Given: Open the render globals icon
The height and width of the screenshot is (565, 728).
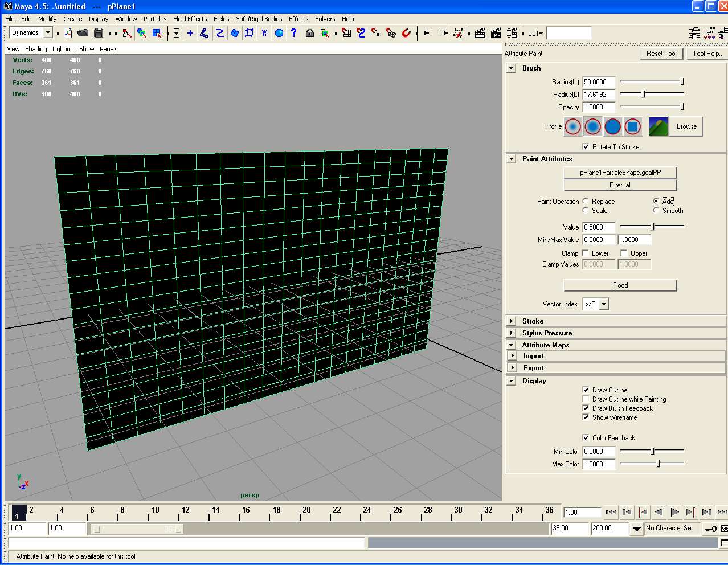Looking at the screenshot, I should pyautogui.click(x=512, y=33).
